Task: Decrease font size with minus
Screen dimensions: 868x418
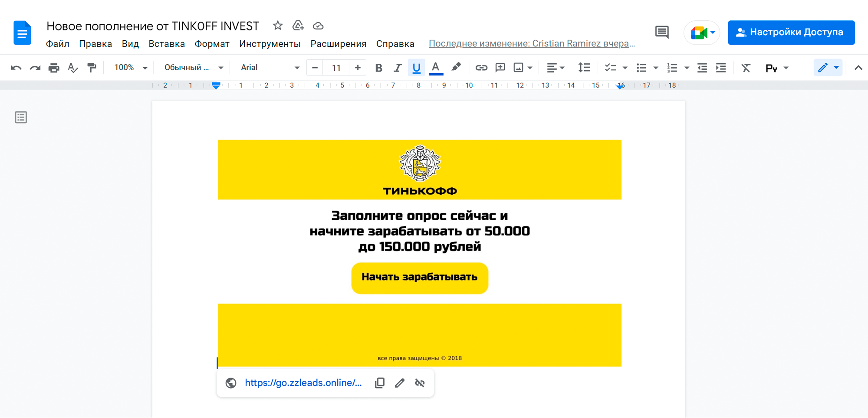Action: [x=315, y=68]
